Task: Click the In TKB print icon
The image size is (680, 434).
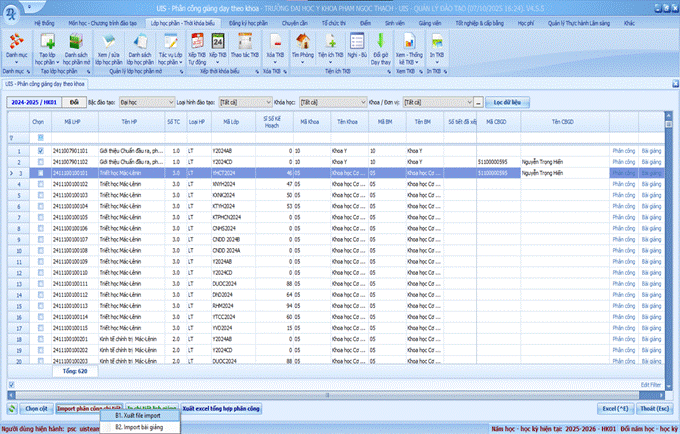Action: [437, 42]
